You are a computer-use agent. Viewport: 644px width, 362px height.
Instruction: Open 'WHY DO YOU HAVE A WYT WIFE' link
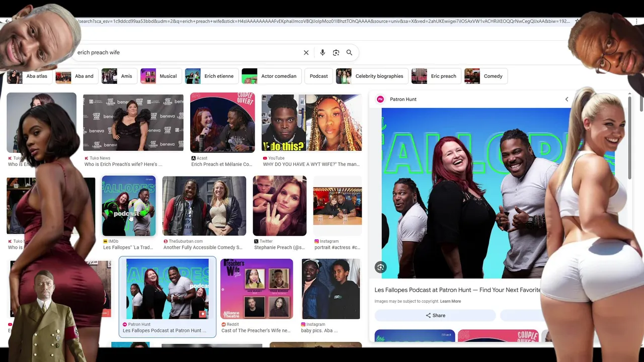311,164
